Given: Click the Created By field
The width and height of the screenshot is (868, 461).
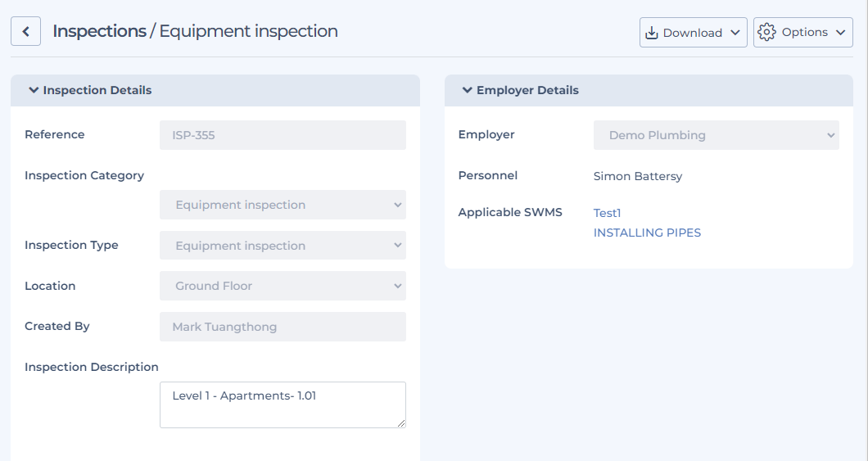Looking at the screenshot, I should point(283,327).
